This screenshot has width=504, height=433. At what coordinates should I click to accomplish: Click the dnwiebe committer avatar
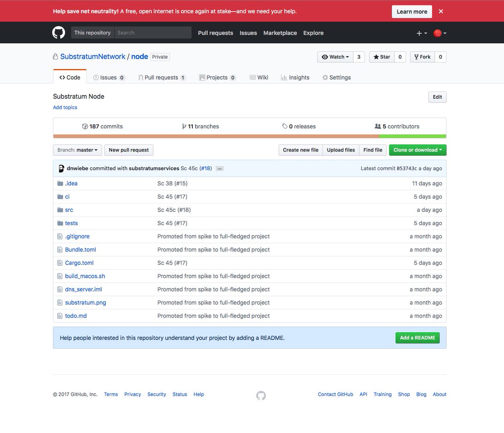[x=61, y=168]
